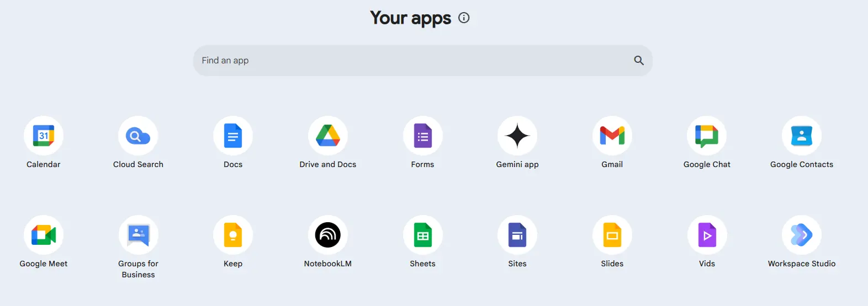Click the Keep label text
868x306 pixels.
pos(233,264)
